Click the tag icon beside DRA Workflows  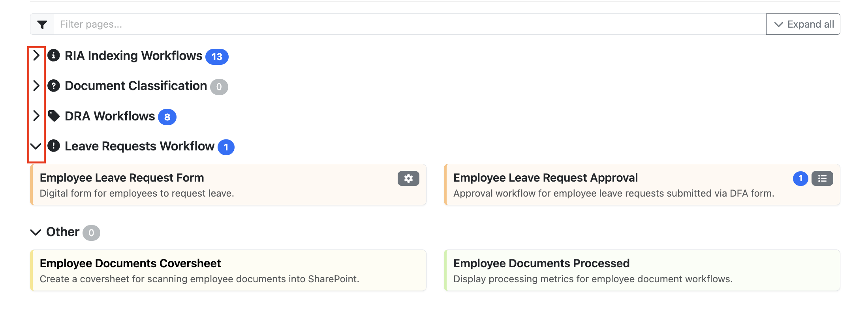pos(54,116)
